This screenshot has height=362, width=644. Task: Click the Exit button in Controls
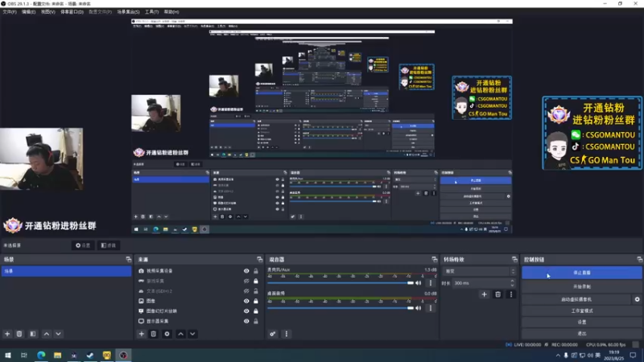point(581,333)
